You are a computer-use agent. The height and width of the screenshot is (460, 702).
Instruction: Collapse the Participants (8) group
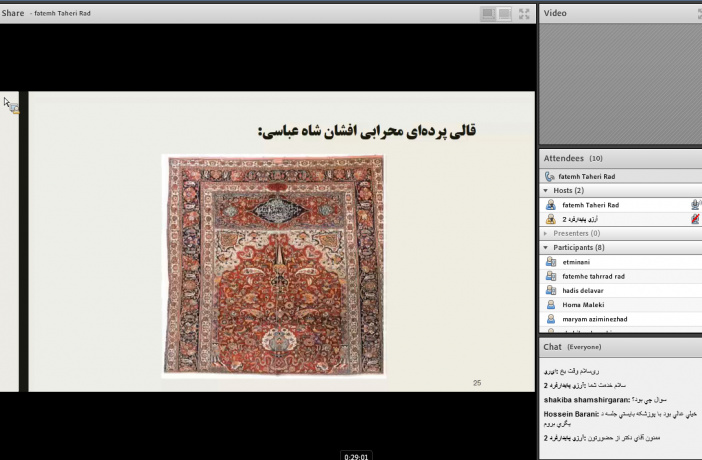click(545, 247)
